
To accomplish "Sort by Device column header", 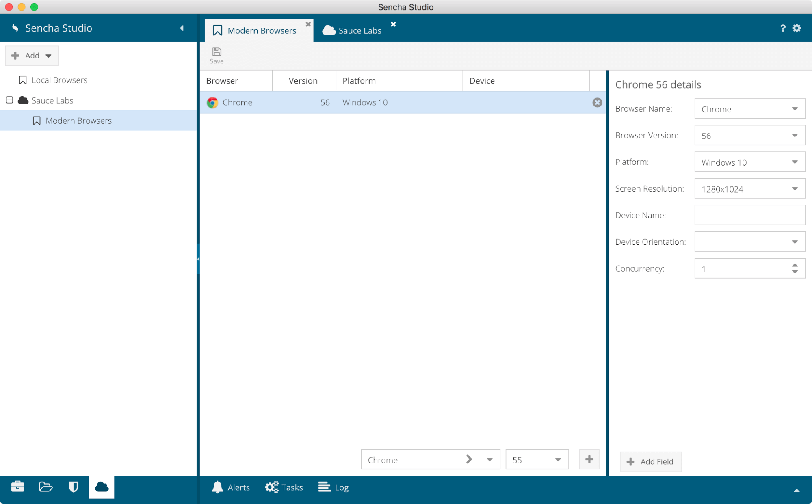I will pos(526,81).
